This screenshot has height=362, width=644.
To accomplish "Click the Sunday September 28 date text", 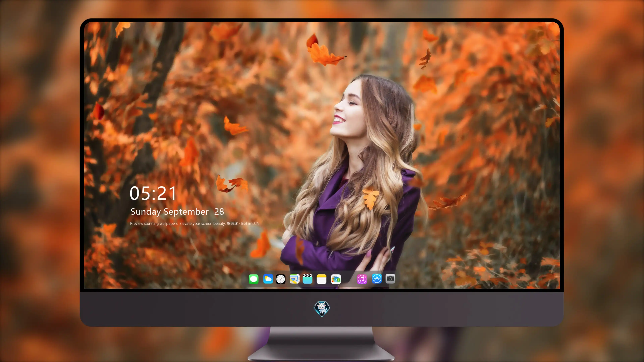I will (177, 212).
